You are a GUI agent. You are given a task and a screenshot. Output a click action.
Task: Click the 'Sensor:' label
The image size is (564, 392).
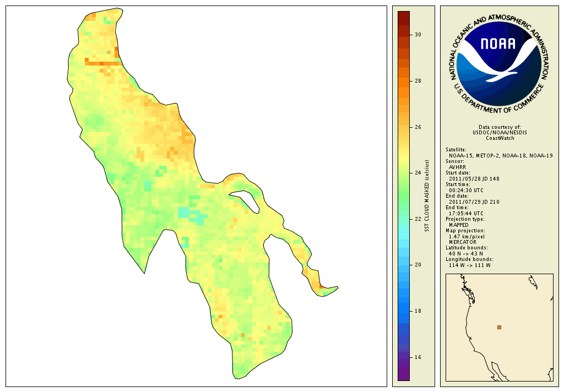(x=454, y=161)
